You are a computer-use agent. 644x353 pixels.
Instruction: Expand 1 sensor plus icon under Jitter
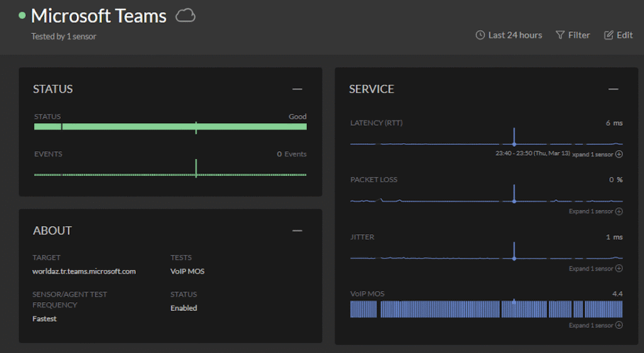pos(619,268)
